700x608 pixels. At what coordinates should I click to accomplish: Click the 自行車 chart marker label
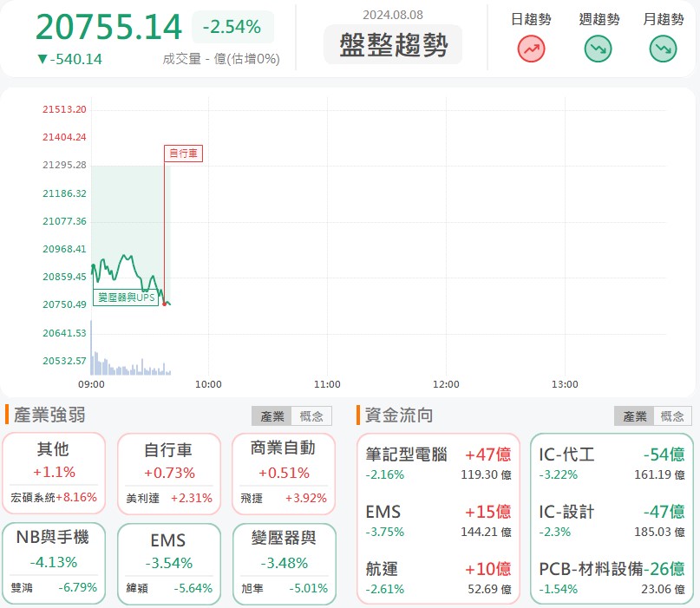183,154
